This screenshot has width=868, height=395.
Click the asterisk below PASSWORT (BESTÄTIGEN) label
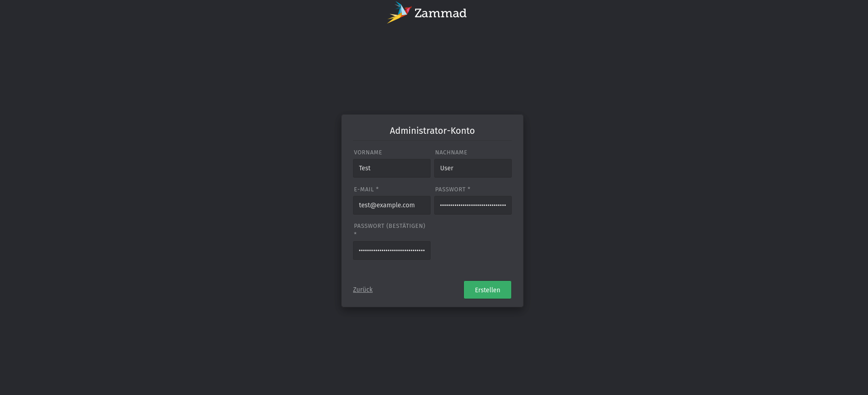355,234
